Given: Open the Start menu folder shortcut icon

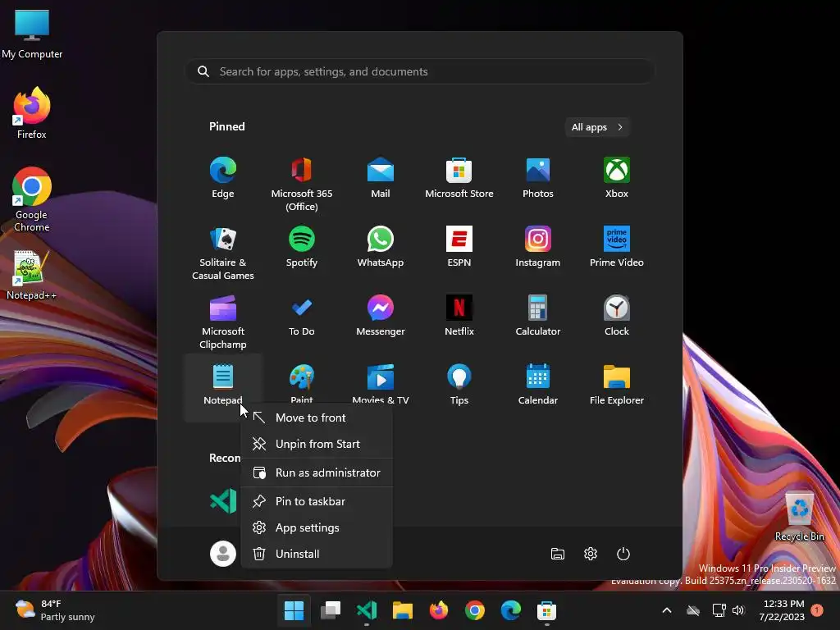Looking at the screenshot, I should click(x=558, y=554).
